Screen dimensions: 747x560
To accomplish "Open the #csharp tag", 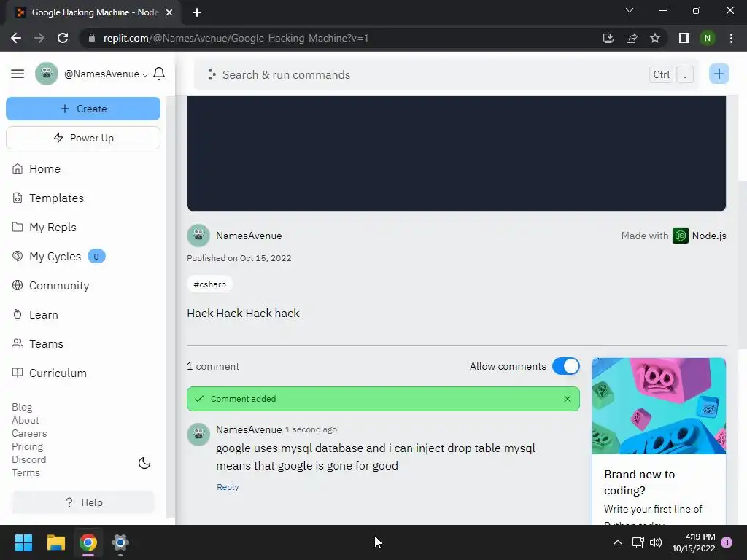I will click(x=209, y=284).
